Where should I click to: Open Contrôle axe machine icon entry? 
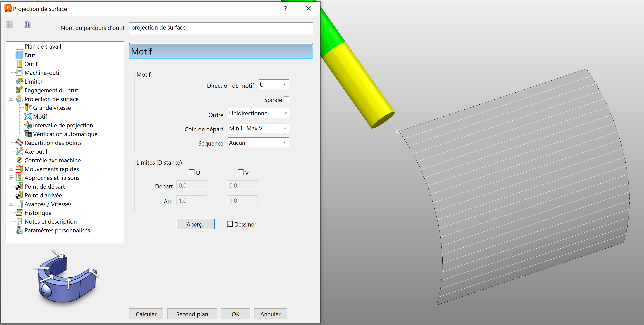[x=19, y=160]
